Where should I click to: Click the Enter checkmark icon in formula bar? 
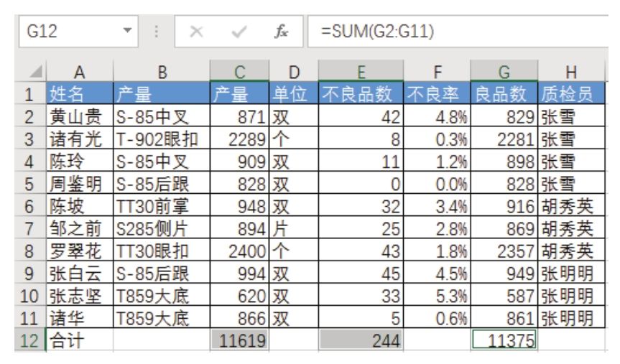click(239, 32)
